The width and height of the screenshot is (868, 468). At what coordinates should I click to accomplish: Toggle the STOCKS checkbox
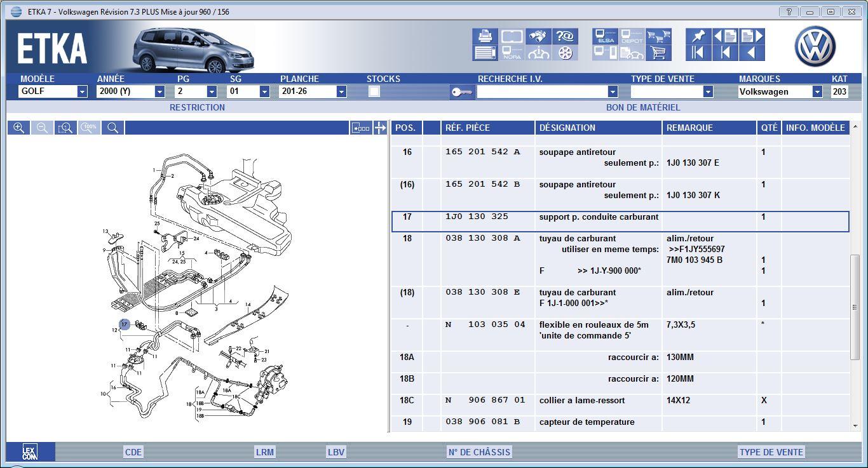pos(374,91)
